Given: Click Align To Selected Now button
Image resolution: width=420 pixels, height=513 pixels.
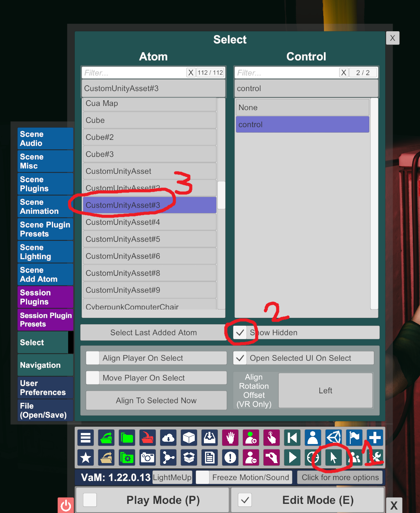Looking at the screenshot, I should click(156, 401).
